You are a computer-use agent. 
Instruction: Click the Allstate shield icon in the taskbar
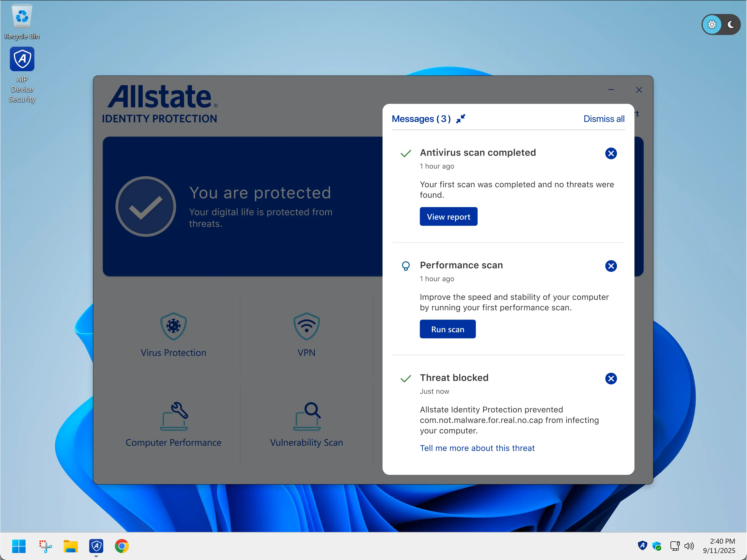click(96, 546)
